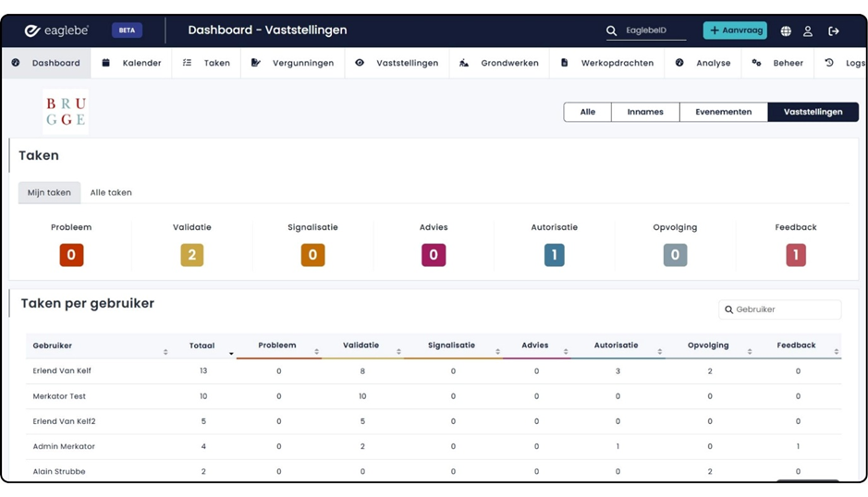Select user Alain Strubbe
Image resolution: width=868 pixels, height=497 pixels.
(x=59, y=471)
